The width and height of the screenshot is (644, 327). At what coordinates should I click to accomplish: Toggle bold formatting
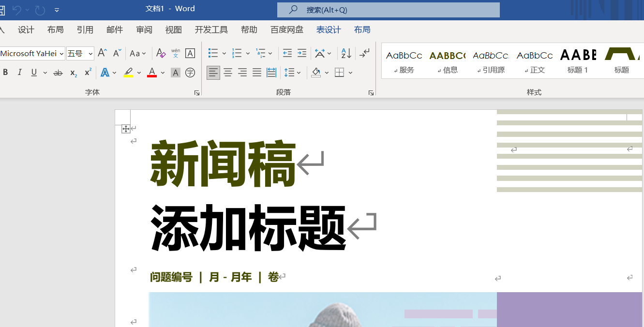pyautogui.click(x=5, y=73)
